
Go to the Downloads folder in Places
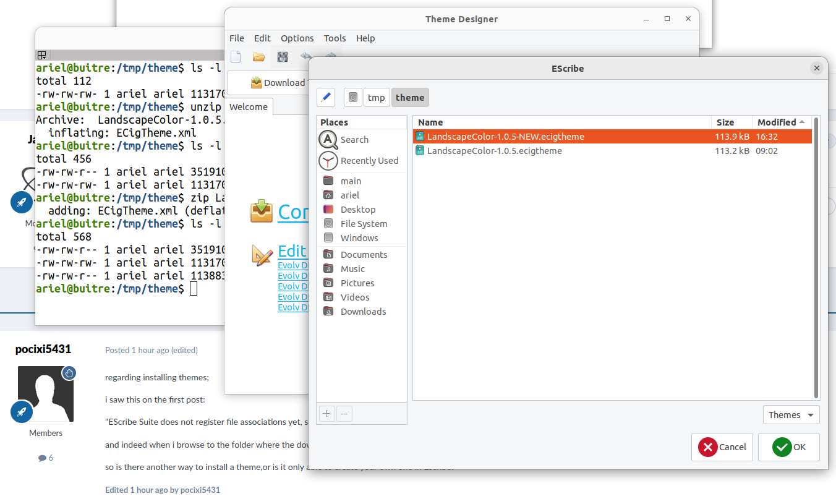point(363,312)
